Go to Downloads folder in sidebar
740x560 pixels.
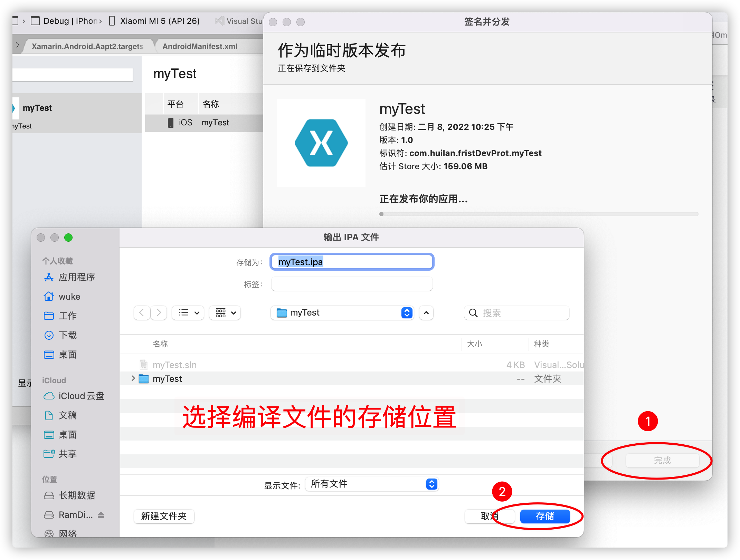67,335
